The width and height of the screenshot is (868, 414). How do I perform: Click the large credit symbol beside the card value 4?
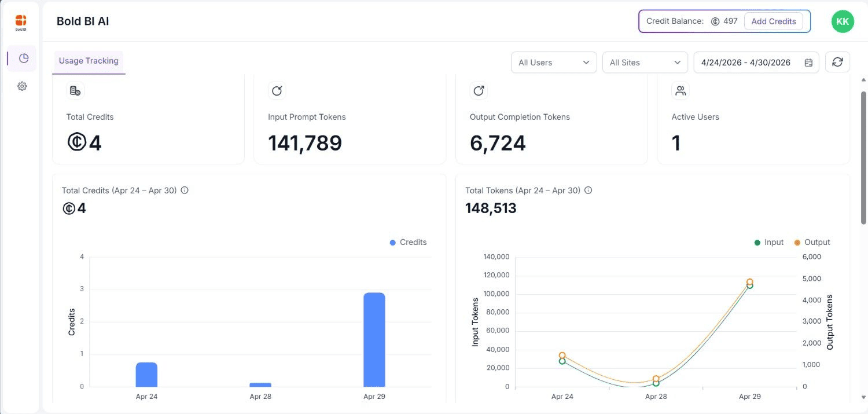tap(76, 142)
